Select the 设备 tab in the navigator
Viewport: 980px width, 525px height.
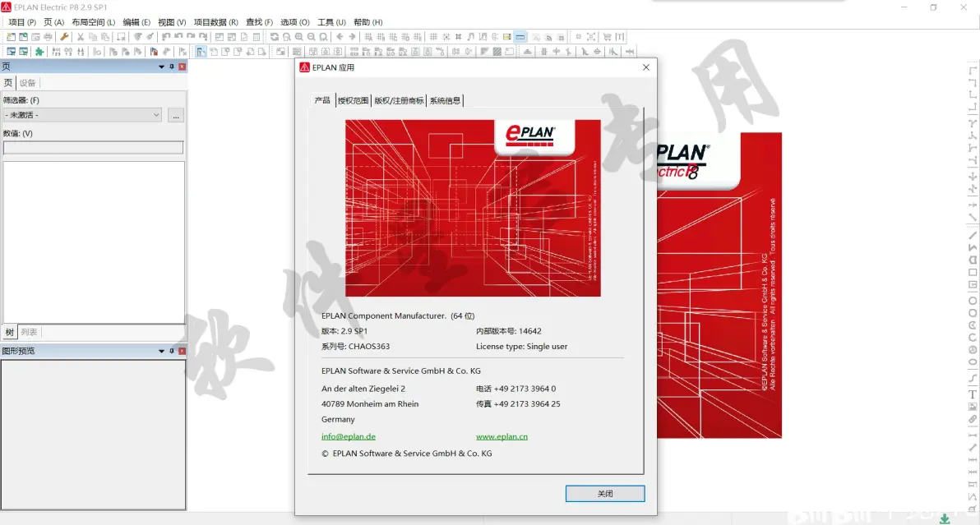click(27, 83)
